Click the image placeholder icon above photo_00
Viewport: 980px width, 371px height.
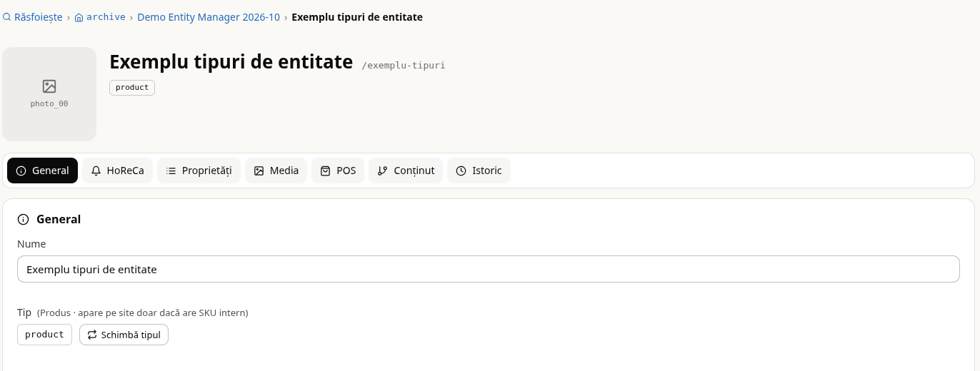(x=49, y=86)
